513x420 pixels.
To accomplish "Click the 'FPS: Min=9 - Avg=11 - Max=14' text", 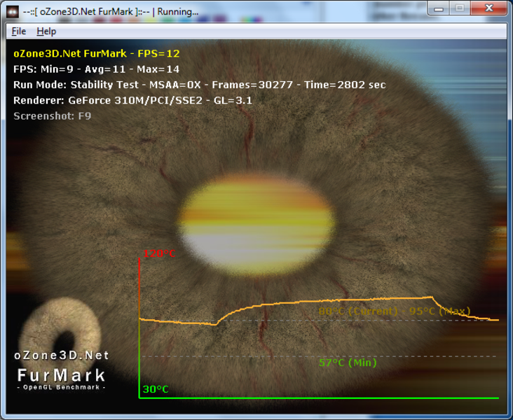I will 96,69.
